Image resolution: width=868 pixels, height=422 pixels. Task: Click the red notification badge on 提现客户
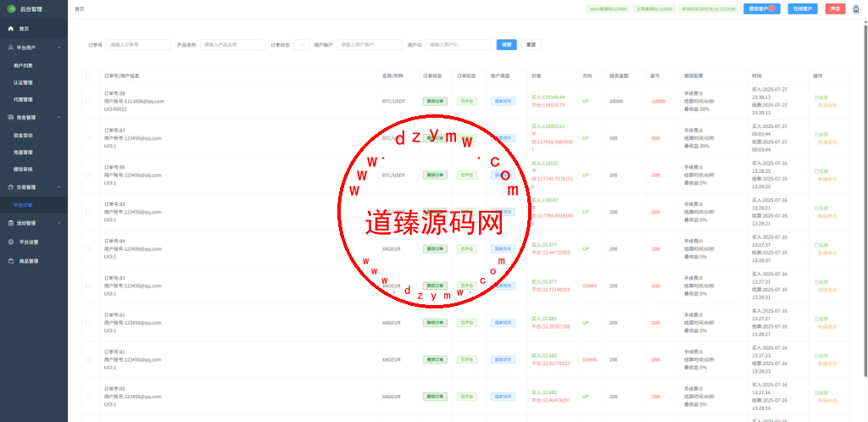(x=771, y=8)
